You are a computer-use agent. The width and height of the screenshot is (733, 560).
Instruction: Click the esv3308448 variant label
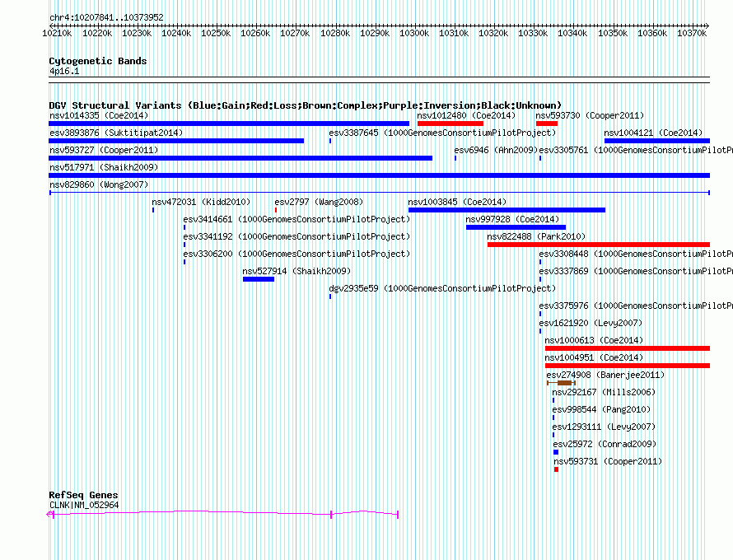coord(636,254)
